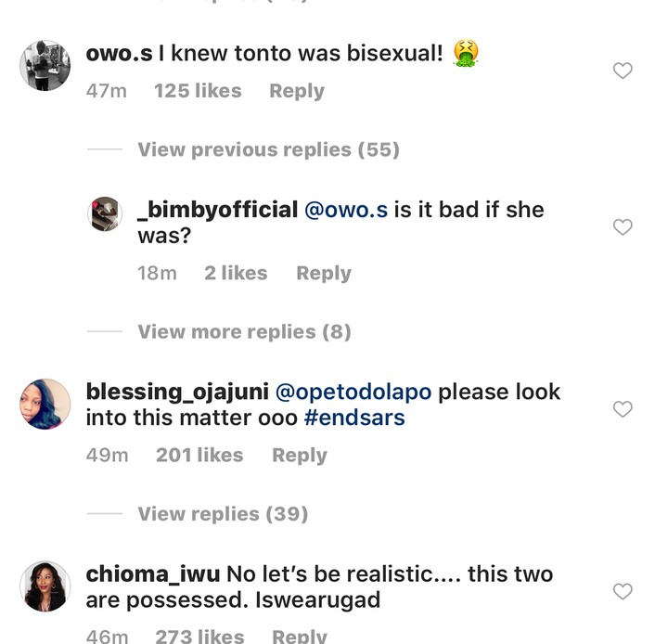Expand View previous replies (55)
Viewport: 668px width, 644px height.
[268, 149]
